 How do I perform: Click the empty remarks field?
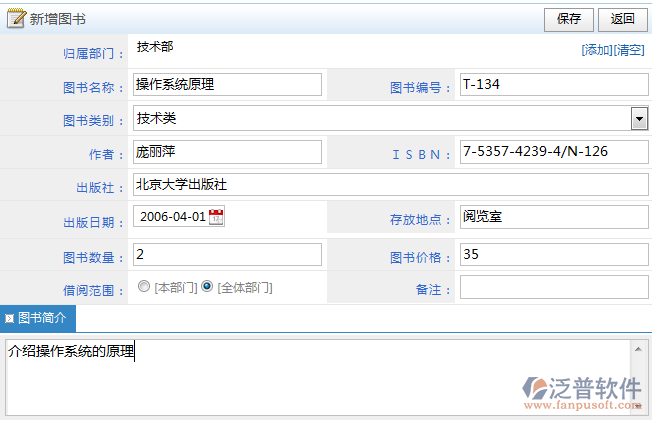553,288
